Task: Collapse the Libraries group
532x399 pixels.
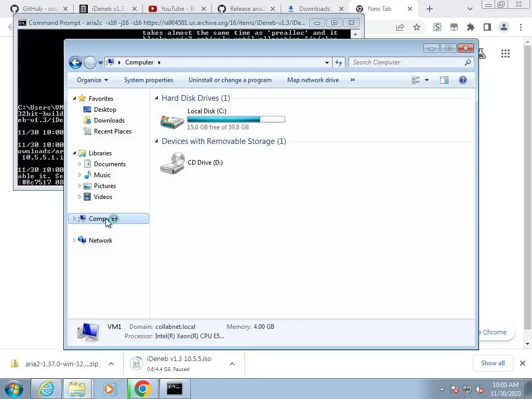Action: click(x=74, y=153)
